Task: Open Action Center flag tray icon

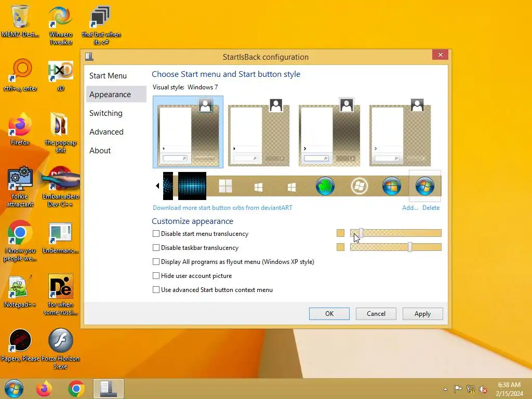Action: coord(458,389)
